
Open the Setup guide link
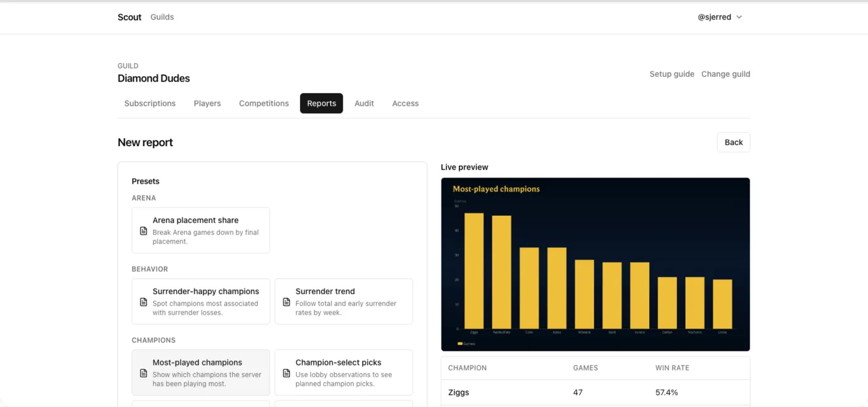pyautogui.click(x=671, y=74)
